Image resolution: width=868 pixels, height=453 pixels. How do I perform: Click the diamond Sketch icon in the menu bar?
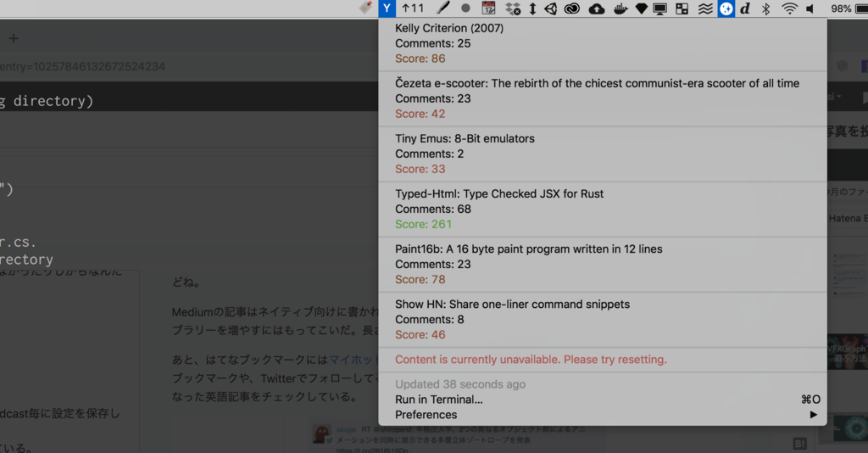tap(641, 8)
